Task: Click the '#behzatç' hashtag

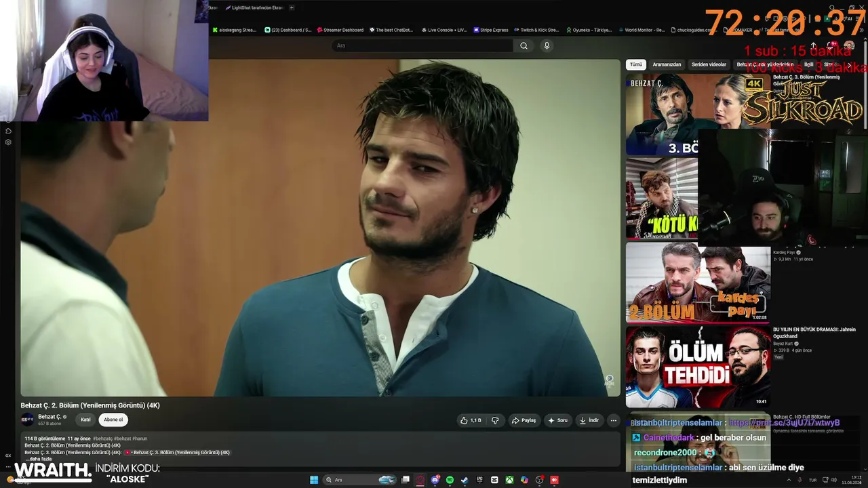Action: [x=102, y=439]
